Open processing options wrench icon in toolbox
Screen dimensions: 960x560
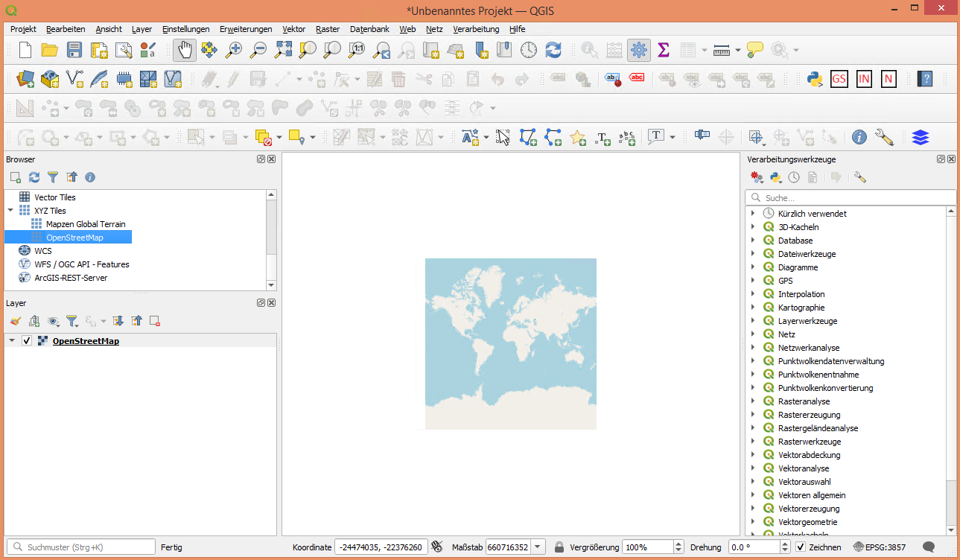[x=860, y=177]
